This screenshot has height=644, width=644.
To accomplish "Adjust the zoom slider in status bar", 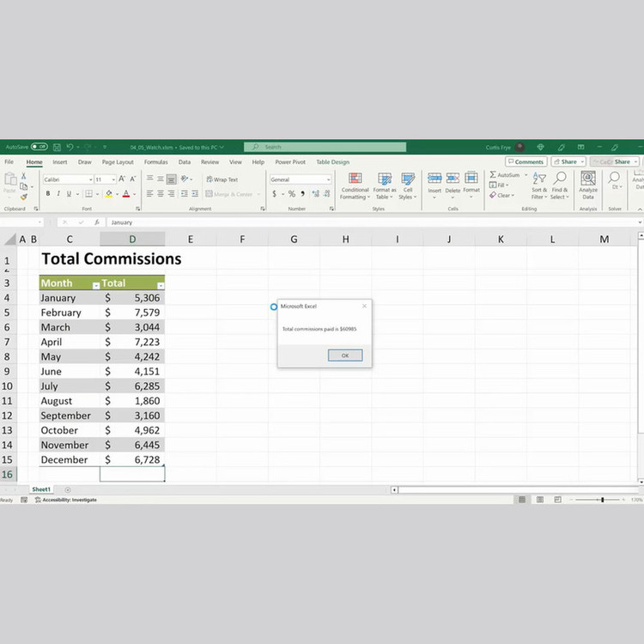I will pyautogui.click(x=602, y=500).
